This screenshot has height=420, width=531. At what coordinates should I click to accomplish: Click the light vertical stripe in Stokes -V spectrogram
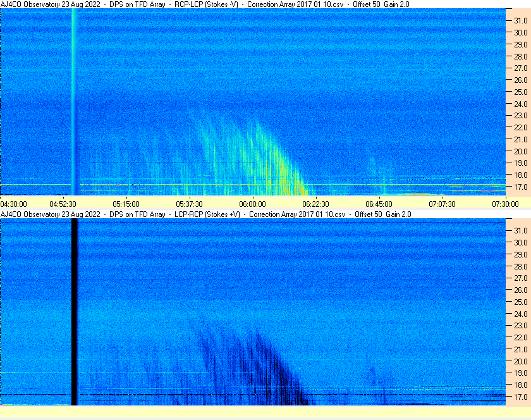pos(74,102)
